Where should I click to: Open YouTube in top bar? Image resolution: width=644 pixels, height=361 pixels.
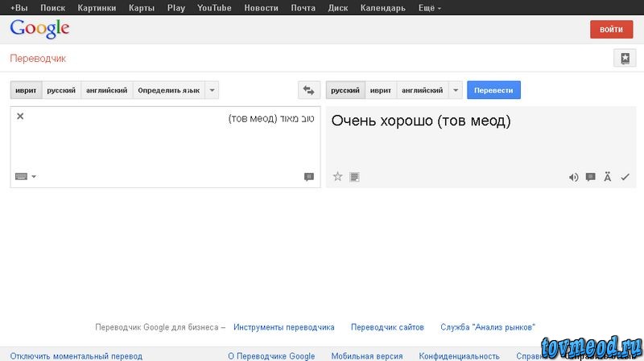coord(214,8)
